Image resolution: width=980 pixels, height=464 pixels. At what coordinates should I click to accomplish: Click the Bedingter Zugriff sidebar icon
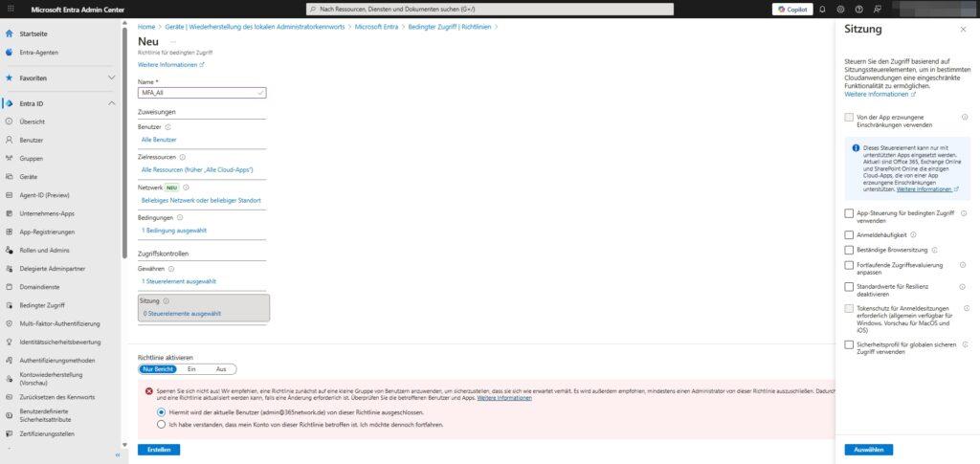[9, 305]
